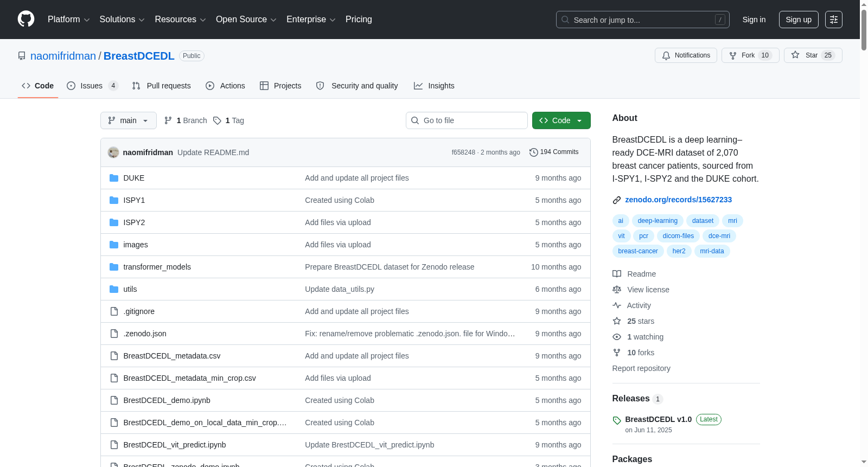Open the Pricing page link
Screen dimensions: 868x467
(359, 20)
